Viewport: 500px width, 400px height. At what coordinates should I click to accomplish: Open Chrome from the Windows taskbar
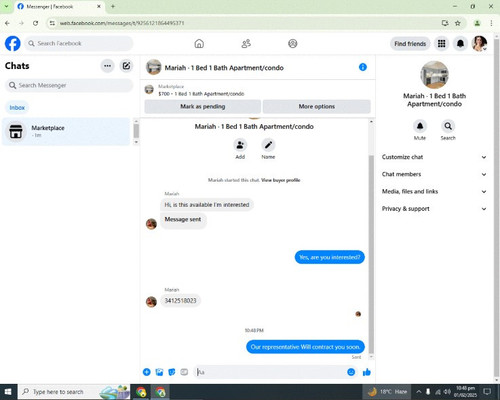tap(141, 392)
